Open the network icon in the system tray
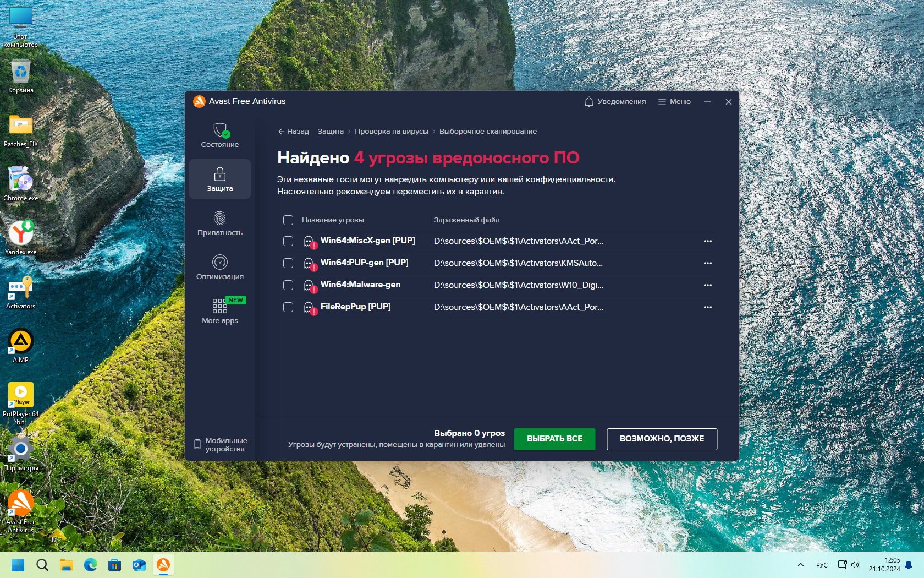924x578 pixels. point(842,565)
